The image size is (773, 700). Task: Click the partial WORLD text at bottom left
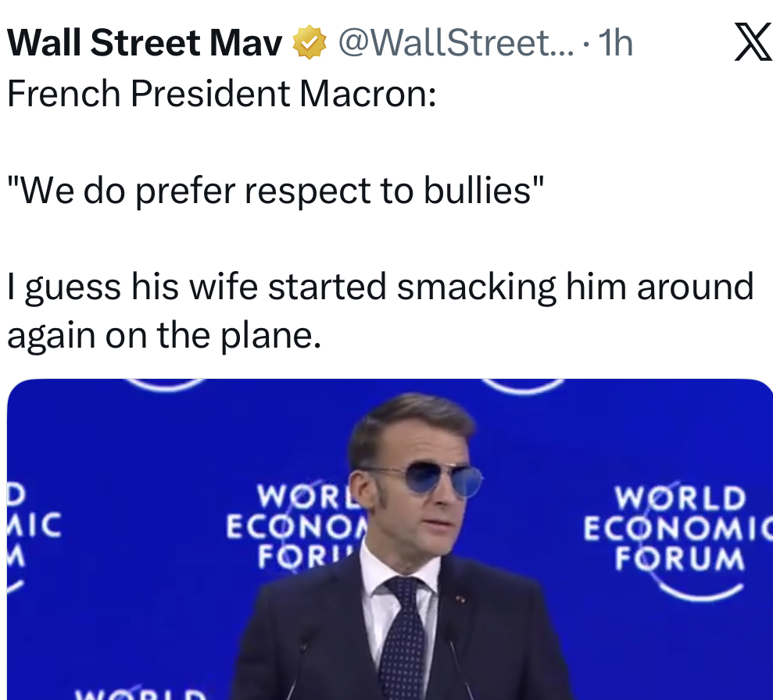(x=141, y=692)
